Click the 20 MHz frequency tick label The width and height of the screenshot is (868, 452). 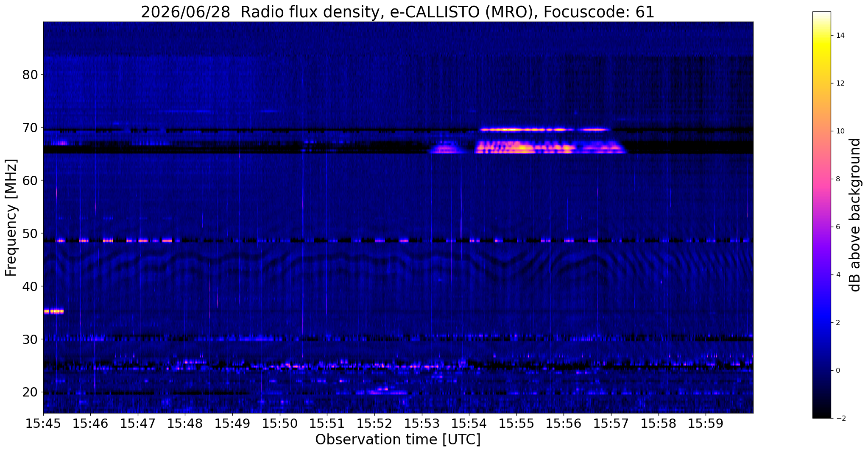[x=30, y=392]
